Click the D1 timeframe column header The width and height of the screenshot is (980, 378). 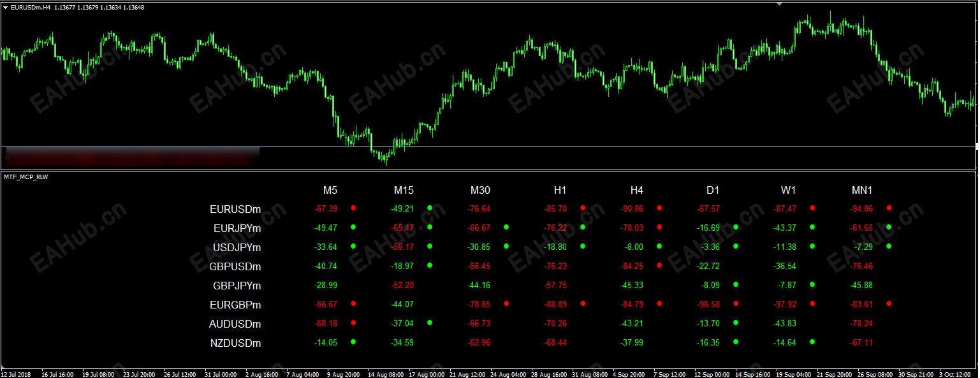[x=713, y=190]
